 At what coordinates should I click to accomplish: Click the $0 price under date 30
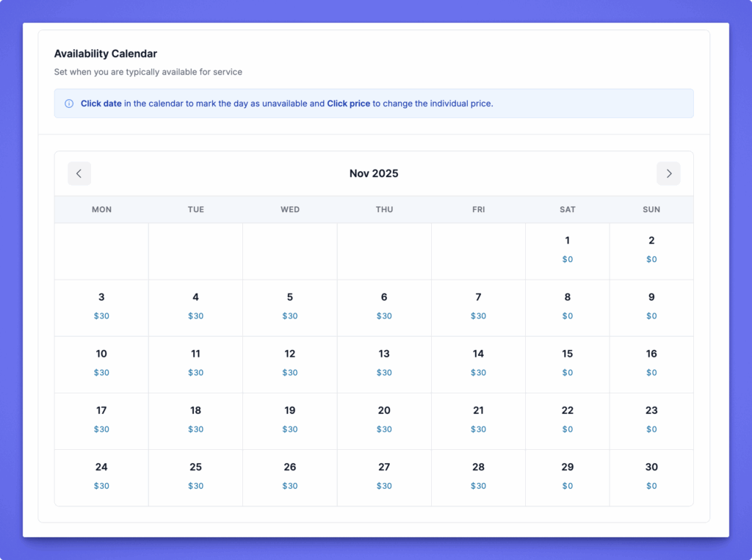tap(651, 486)
